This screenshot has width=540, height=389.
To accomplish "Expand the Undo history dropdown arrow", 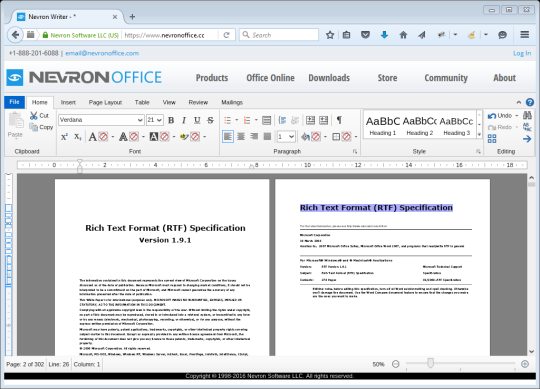I will pyautogui.click(x=517, y=116).
